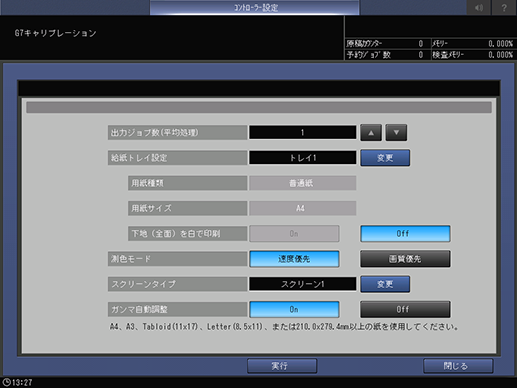Screen dimensions: 517x388
Task: Click the paper size usage note text
Action: (x=284, y=327)
